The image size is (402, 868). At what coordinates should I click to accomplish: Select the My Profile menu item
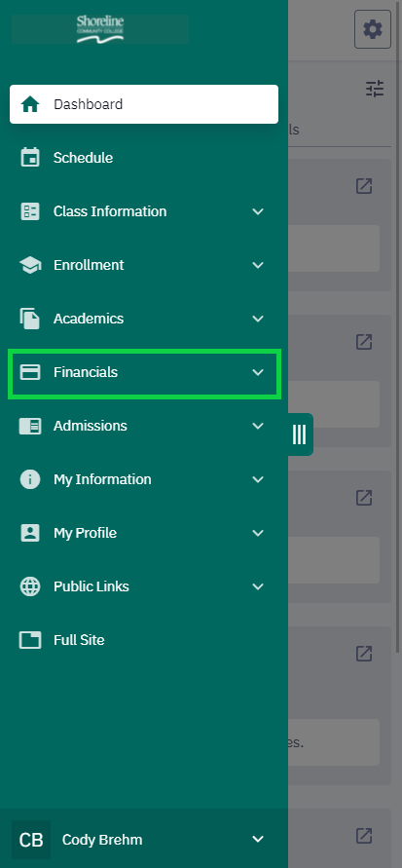pyautogui.click(x=144, y=533)
